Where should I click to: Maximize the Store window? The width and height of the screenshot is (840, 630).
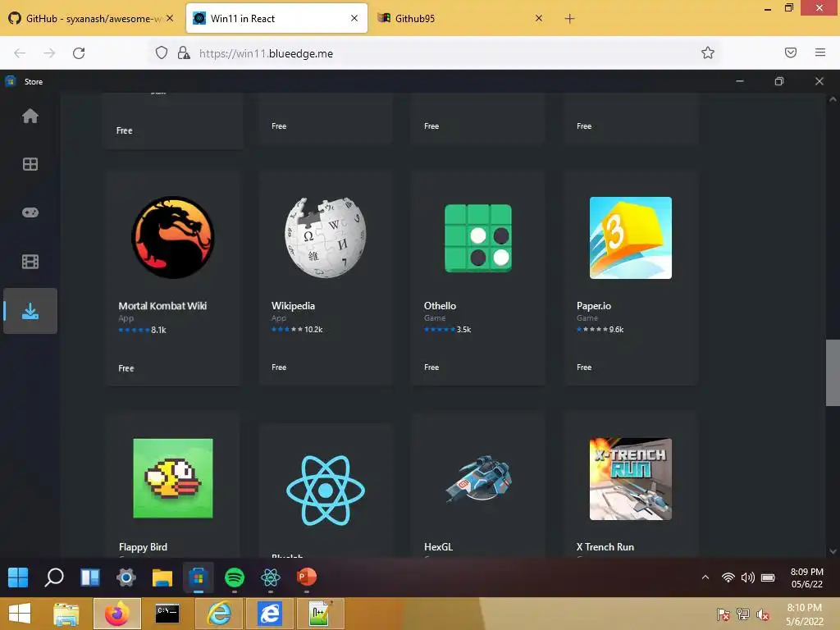click(x=779, y=81)
